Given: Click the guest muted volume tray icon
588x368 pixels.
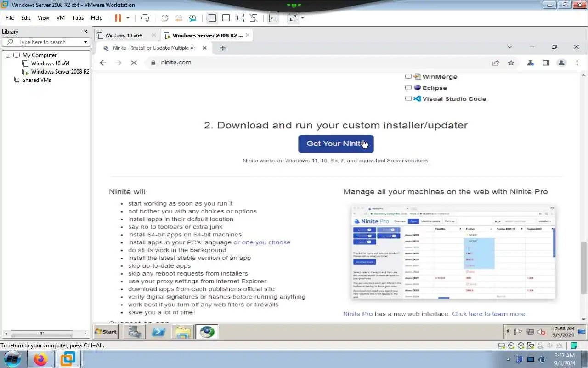Looking at the screenshot, I should coord(541,332).
